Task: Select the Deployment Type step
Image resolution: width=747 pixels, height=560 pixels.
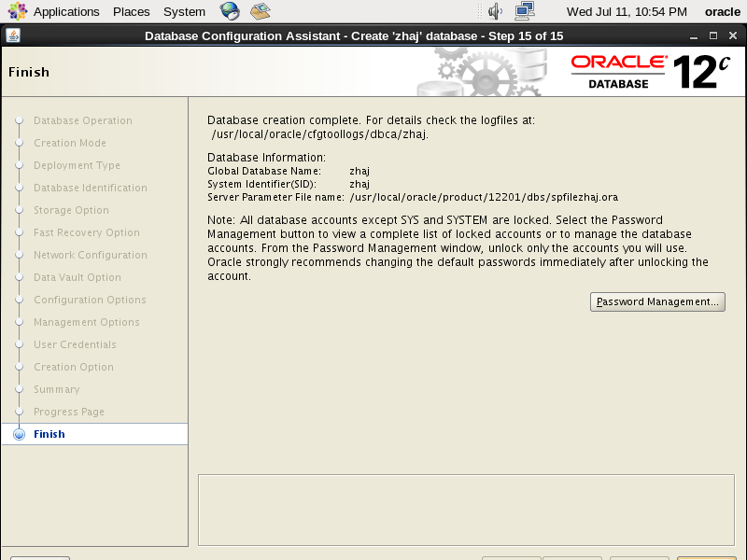Action: (x=77, y=165)
